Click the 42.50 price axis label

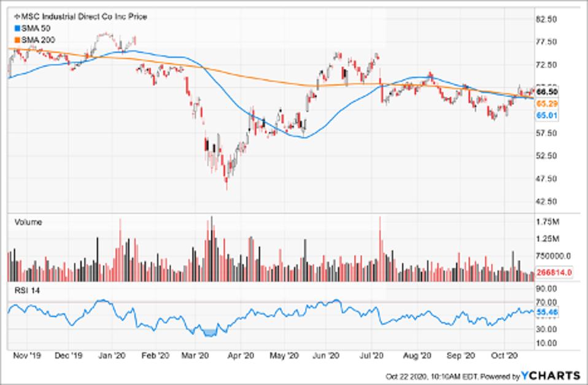(x=547, y=201)
